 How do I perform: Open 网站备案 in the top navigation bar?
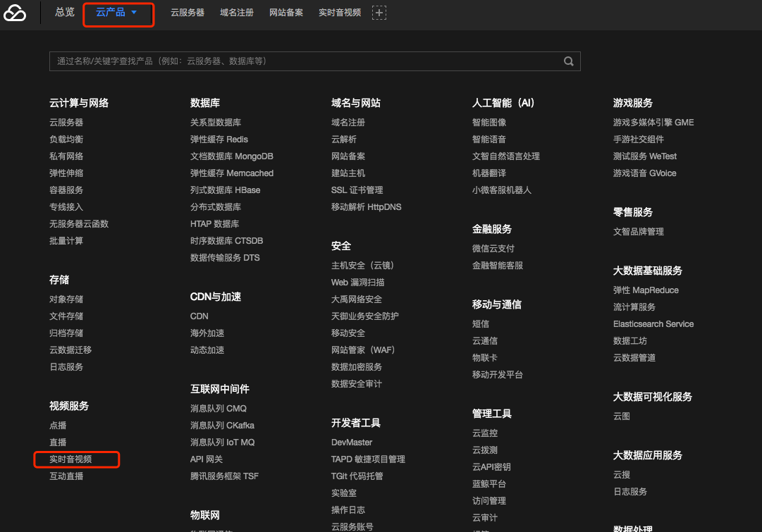point(285,13)
